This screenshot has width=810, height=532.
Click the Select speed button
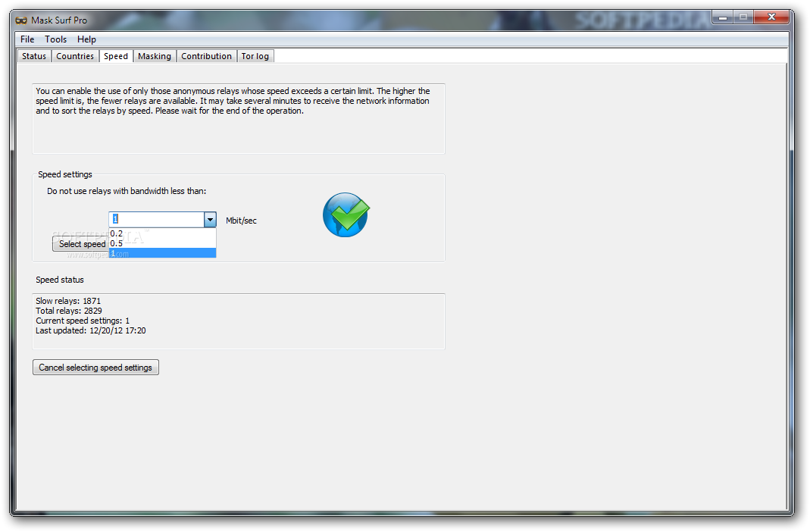pos(81,244)
